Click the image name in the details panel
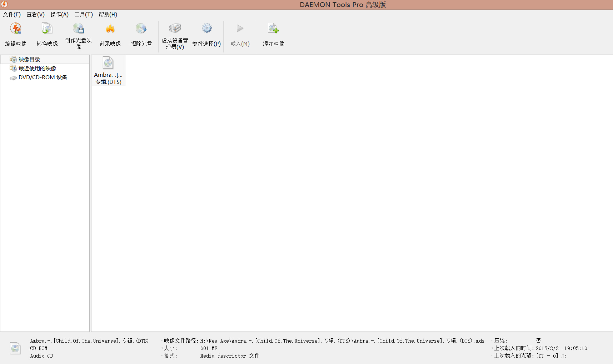The image size is (613, 364). [x=89, y=341]
